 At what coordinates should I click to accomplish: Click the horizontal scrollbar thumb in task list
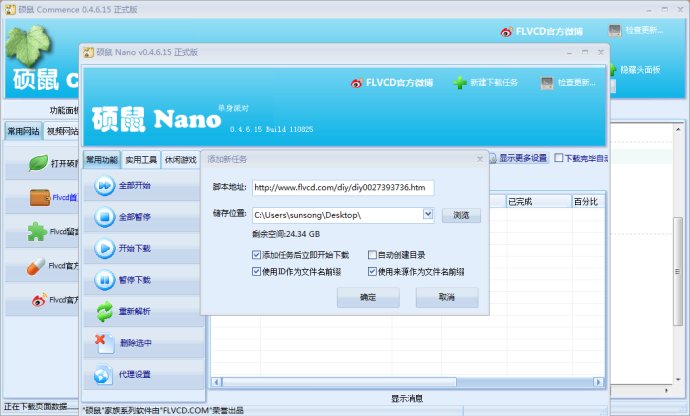(x=339, y=382)
